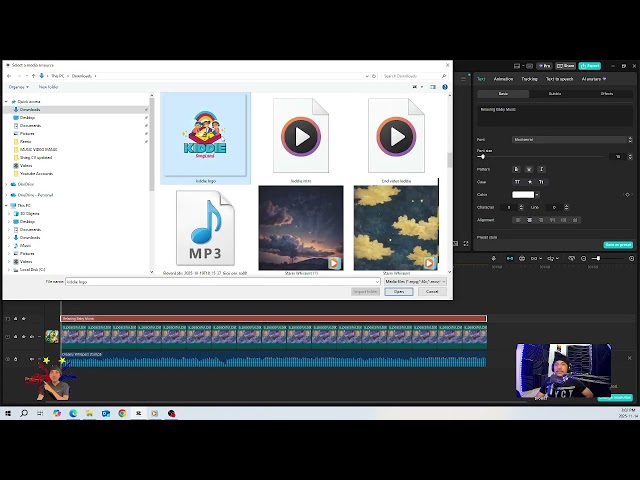Select the kiddie intro video file
This screenshot has height=480, width=640.
[x=301, y=139]
